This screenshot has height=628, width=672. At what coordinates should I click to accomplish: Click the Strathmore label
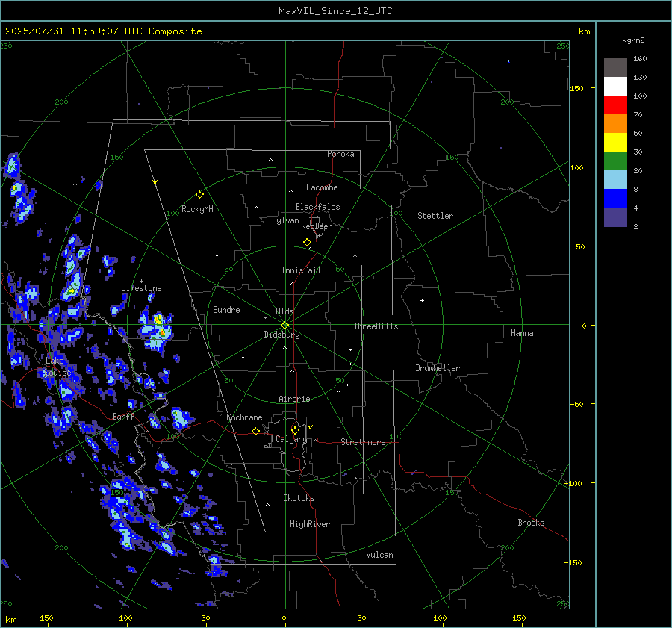[x=363, y=442]
